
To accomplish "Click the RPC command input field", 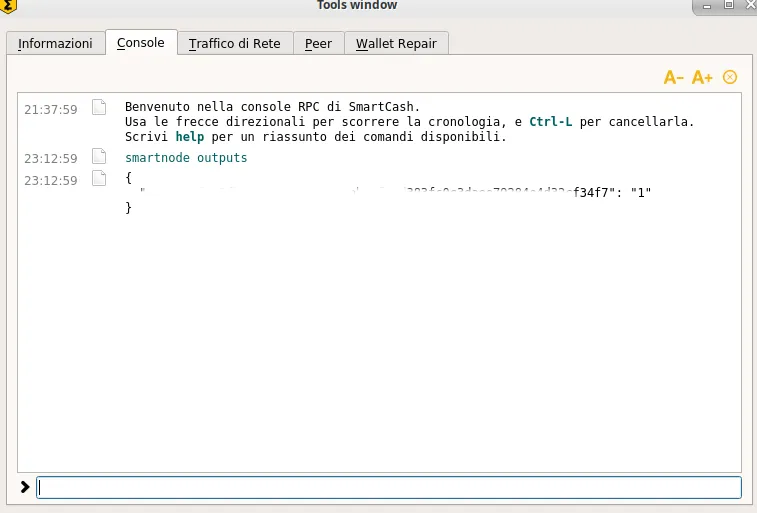I will [x=389, y=487].
